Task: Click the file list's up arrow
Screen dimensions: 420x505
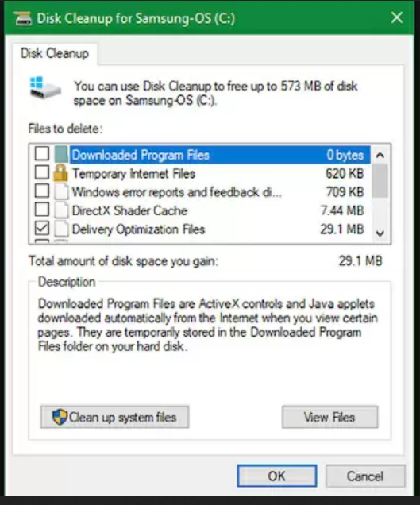Action: pos(380,156)
